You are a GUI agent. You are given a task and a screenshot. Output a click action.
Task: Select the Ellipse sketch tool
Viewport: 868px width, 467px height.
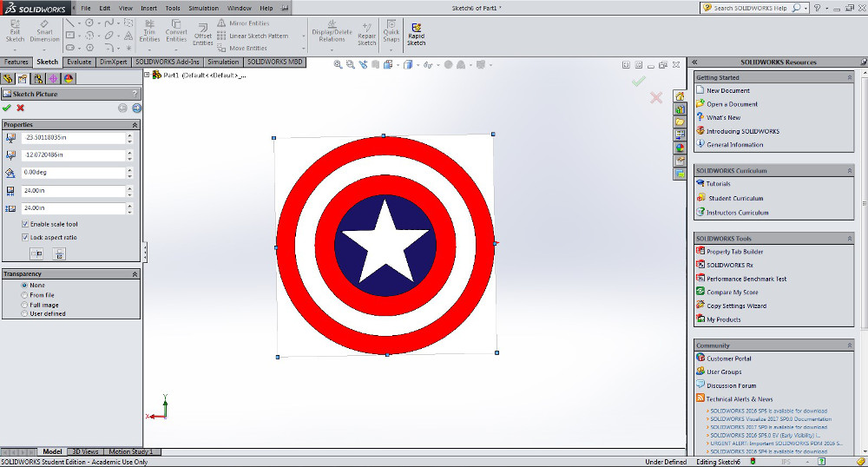(x=108, y=35)
